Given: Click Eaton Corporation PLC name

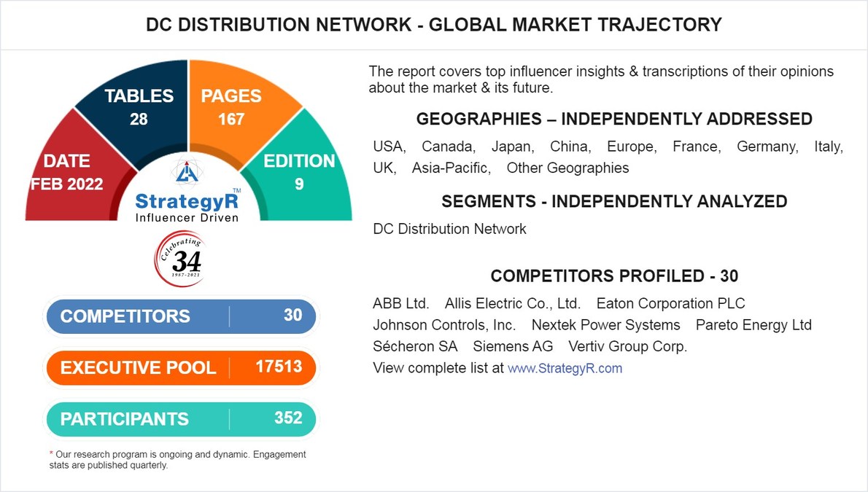Looking at the screenshot, I should pos(670,304).
